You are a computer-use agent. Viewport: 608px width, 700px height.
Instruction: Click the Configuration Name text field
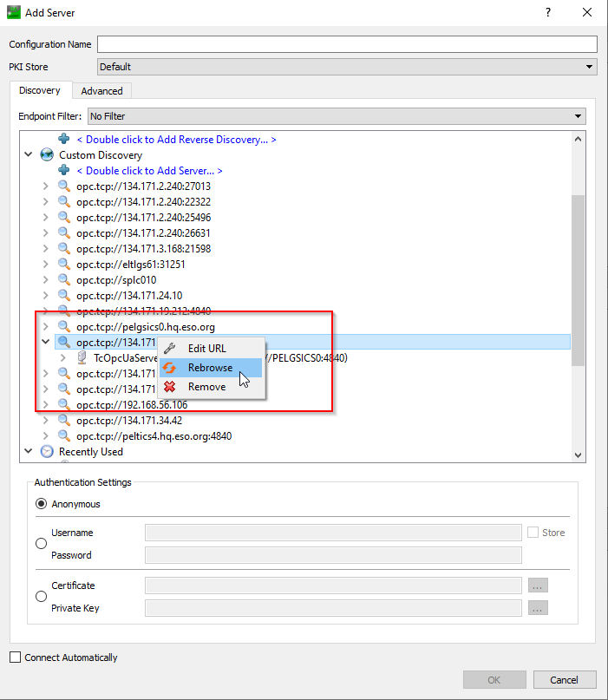click(x=347, y=44)
